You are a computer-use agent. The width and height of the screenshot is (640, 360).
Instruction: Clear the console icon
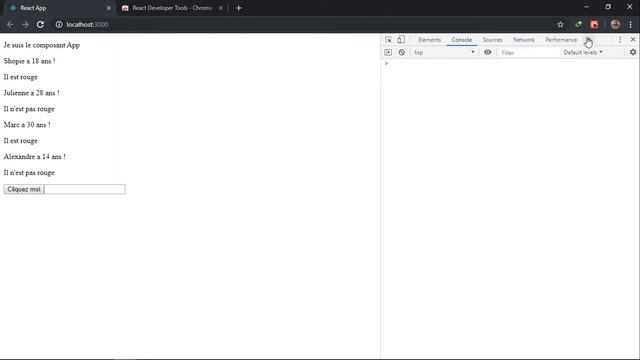(x=402, y=52)
